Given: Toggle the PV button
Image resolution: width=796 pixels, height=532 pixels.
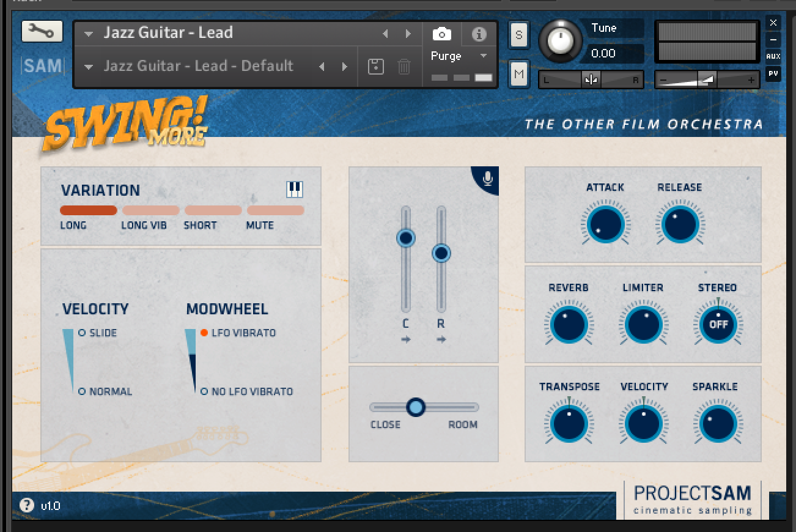Looking at the screenshot, I should point(773,74).
